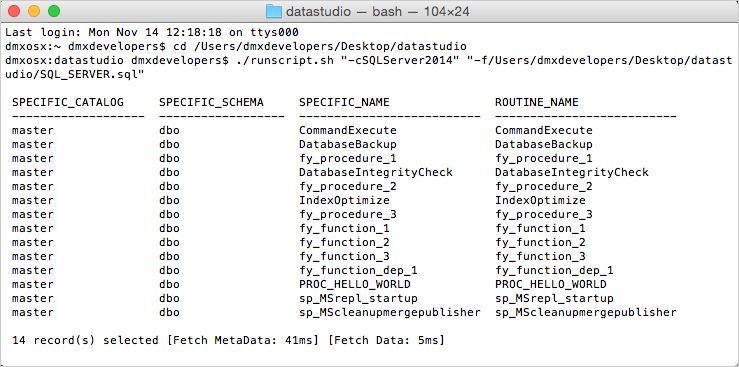Click the SPECIFIC_CATALOG column header
The image size is (739, 367).
[68, 102]
